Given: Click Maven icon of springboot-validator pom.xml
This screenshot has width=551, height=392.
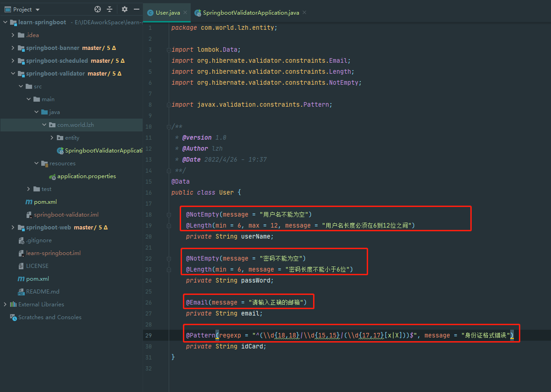Looking at the screenshot, I should point(29,202).
